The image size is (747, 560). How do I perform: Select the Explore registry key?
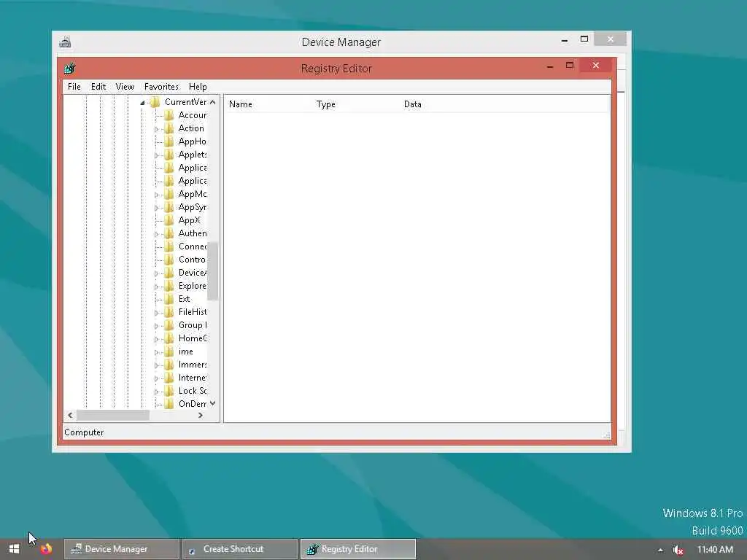click(193, 286)
